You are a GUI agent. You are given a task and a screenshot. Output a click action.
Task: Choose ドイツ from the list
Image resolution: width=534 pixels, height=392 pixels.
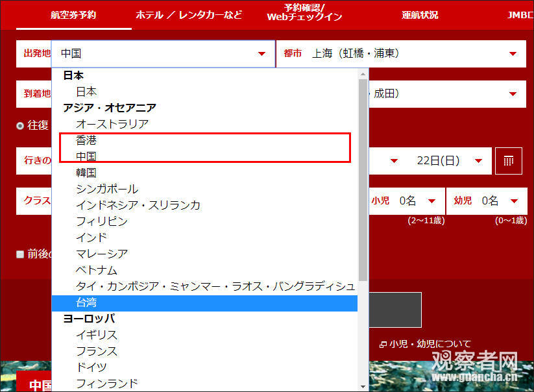coord(204,367)
